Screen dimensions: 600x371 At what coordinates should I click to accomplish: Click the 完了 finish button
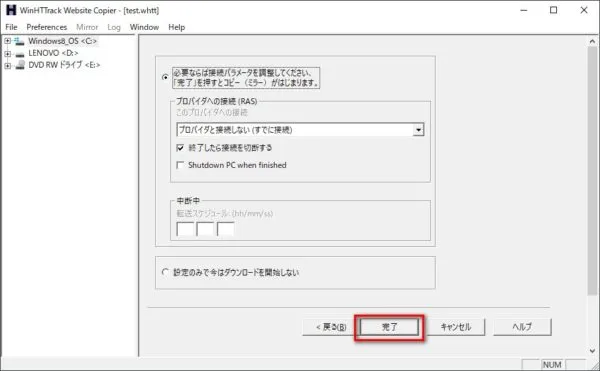(x=389, y=327)
